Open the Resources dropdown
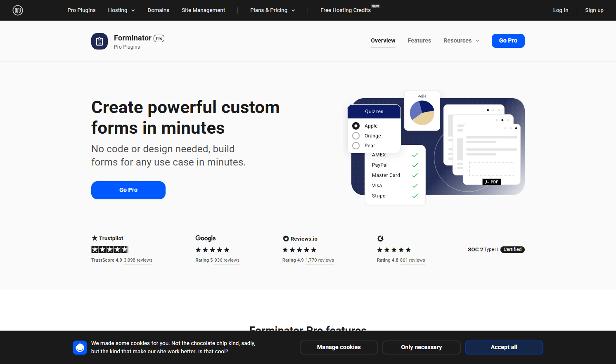 461,40
